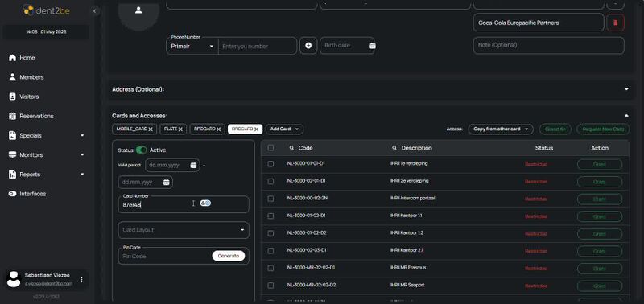The image size is (644, 304).
Task: Tick the checkbox for NL-3000-MR-02-02-02
Action: click(270, 286)
